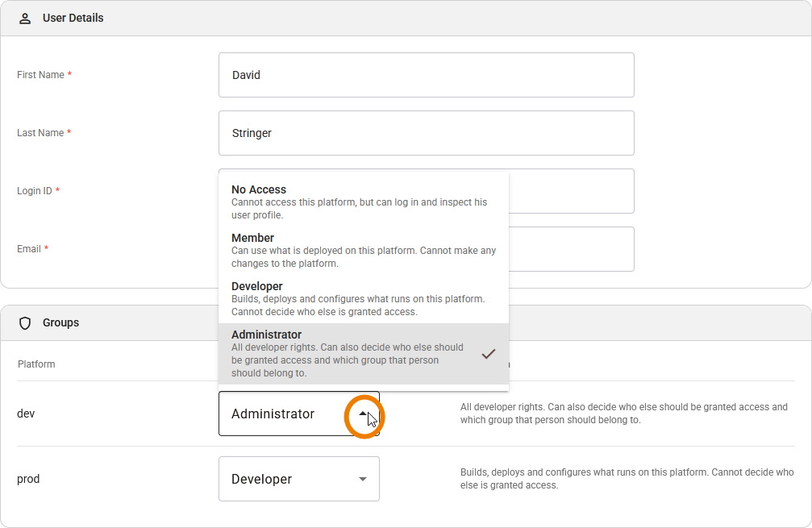Image resolution: width=812 pixels, height=528 pixels.
Task: Click the First Name label
Action: (40, 74)
